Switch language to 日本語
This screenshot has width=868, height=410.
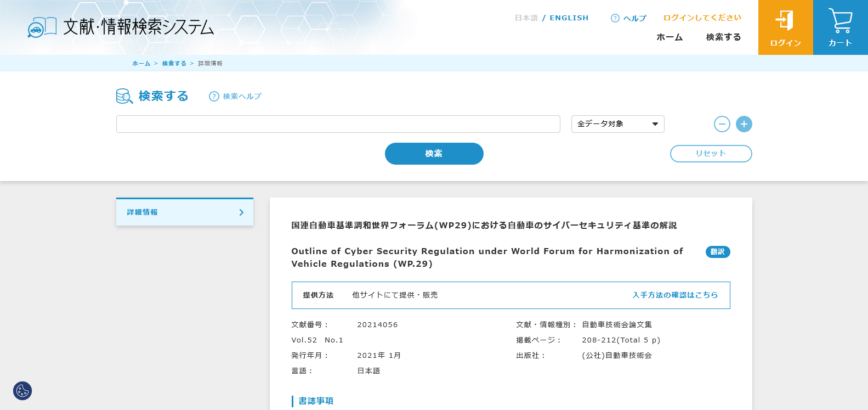pyautogui.click(x=526, y=18)
